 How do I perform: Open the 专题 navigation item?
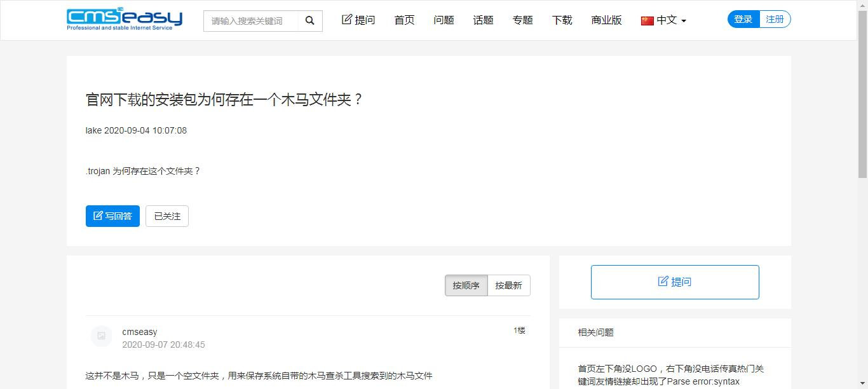522,20
